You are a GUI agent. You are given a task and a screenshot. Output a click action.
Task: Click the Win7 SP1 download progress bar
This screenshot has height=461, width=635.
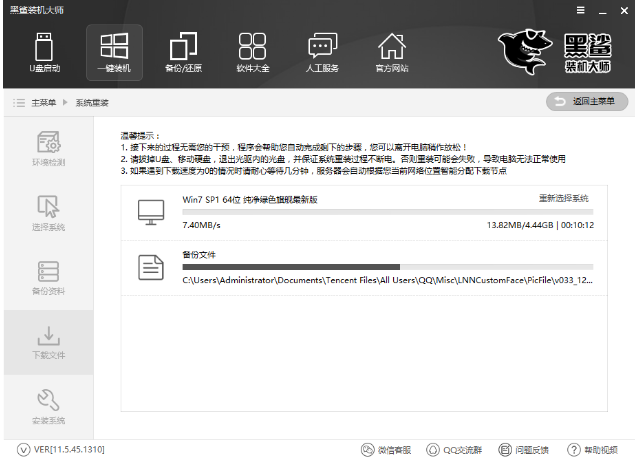(387, 212)
